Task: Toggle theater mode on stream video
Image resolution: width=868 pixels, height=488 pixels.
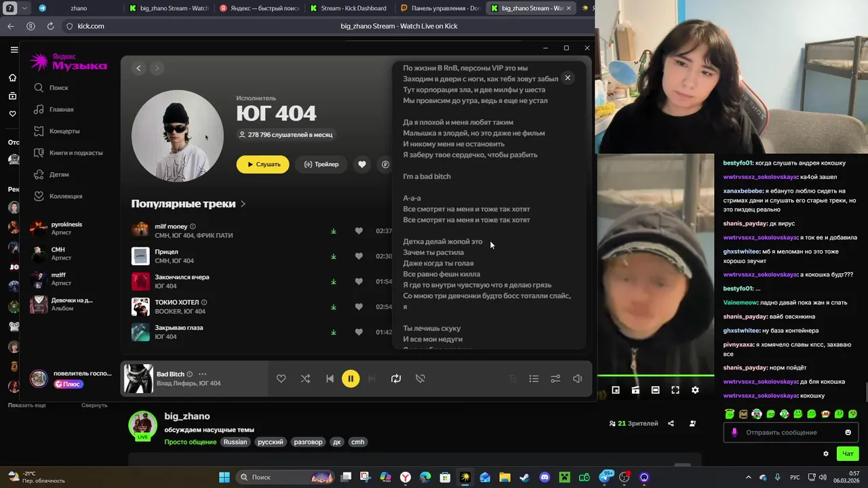Action: tap(655, 390)
